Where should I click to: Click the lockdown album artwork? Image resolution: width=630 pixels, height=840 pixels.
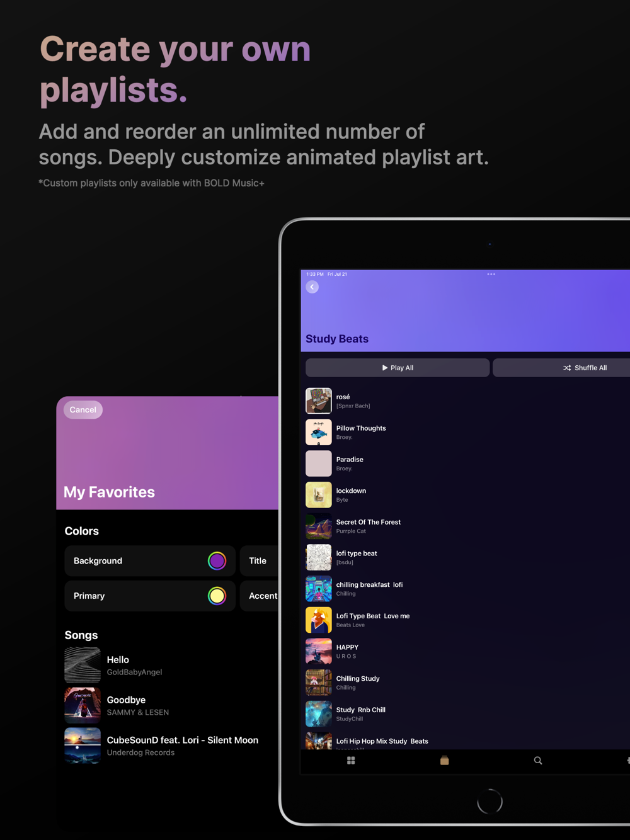click(319, 495)
